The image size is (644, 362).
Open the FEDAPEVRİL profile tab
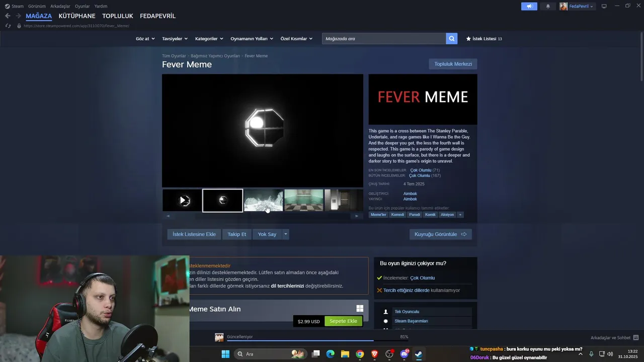coord(157,16)
